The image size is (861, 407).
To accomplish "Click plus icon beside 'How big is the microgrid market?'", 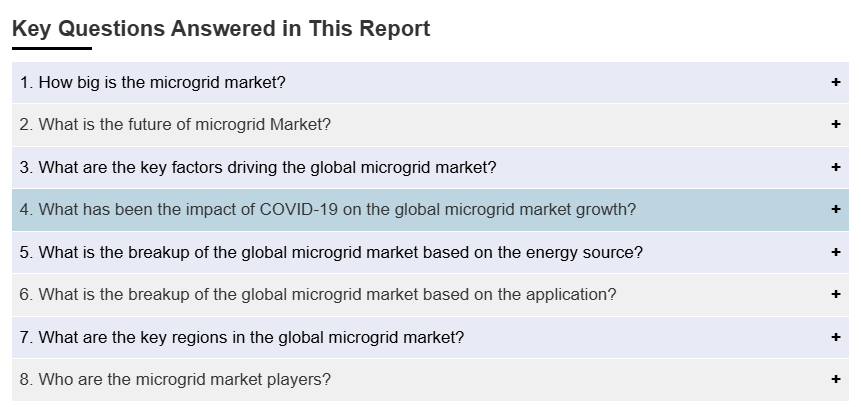I will click(835, 83).
